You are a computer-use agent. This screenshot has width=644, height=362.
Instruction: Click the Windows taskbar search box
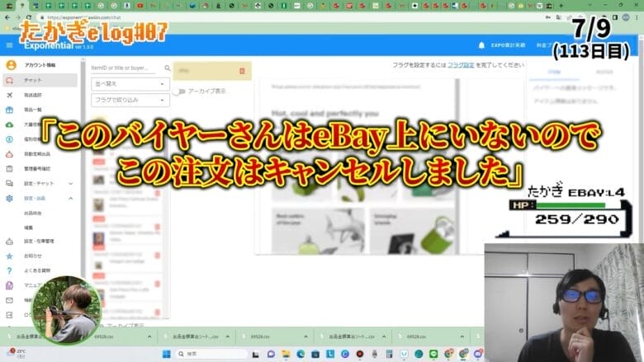pos(211,354)
